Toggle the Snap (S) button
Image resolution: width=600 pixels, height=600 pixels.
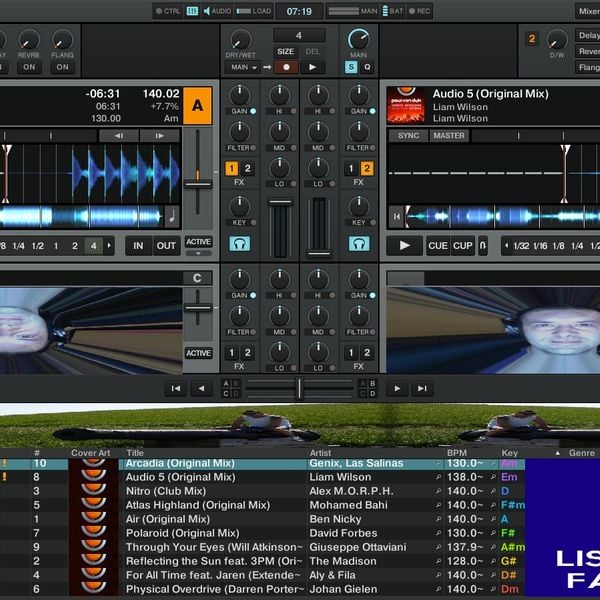[x=351, y=67]
